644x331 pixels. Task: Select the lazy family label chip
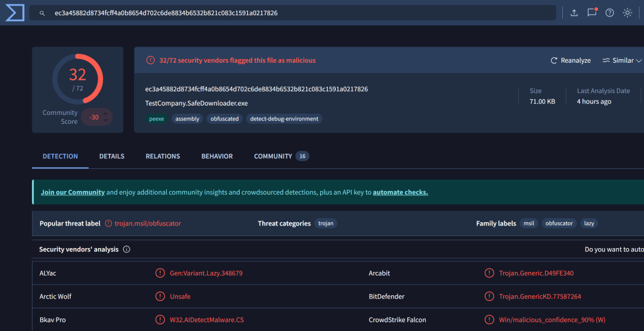click(x=589, y=224)
